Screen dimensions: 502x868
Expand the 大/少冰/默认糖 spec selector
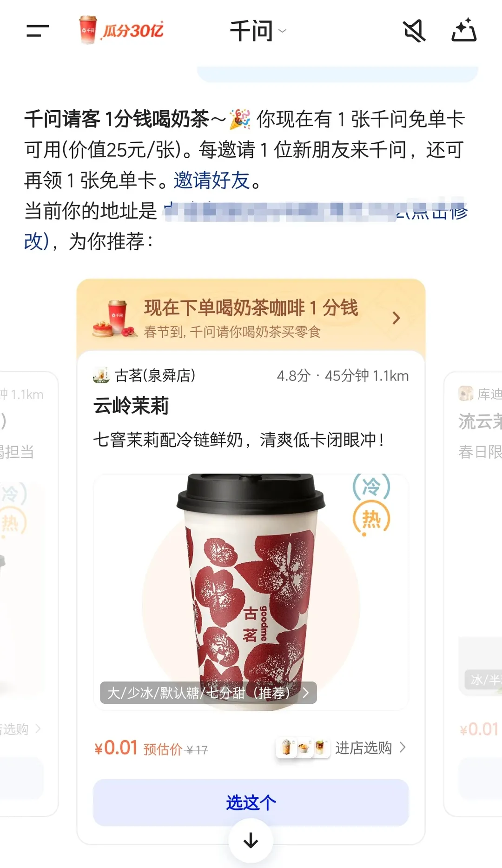coord(208,693)
